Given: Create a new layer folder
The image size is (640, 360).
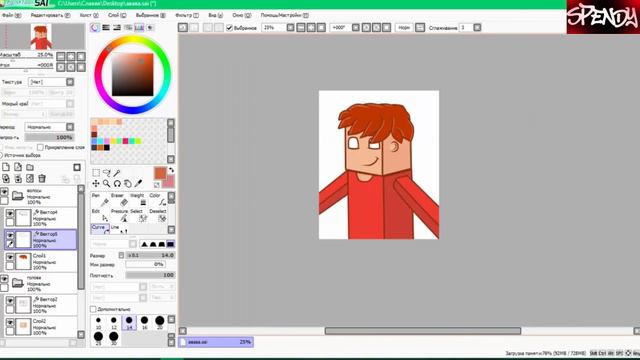Looking at the screenshot, I should (x=30, y=167).
